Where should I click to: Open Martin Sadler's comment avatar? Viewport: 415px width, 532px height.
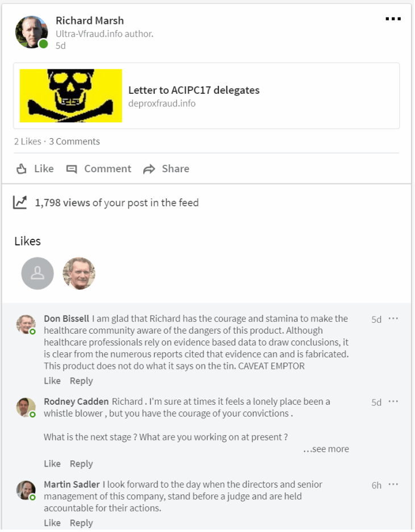tap(26, 490)
